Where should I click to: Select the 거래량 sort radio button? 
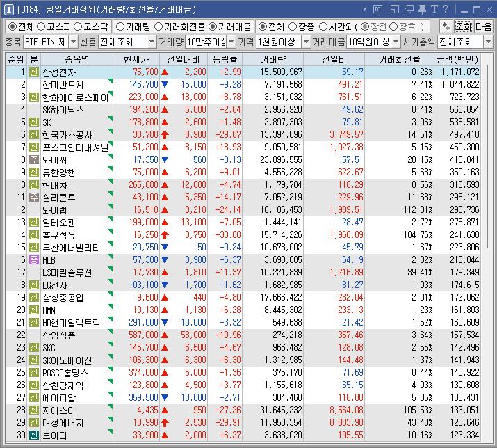tap(120, 26)
